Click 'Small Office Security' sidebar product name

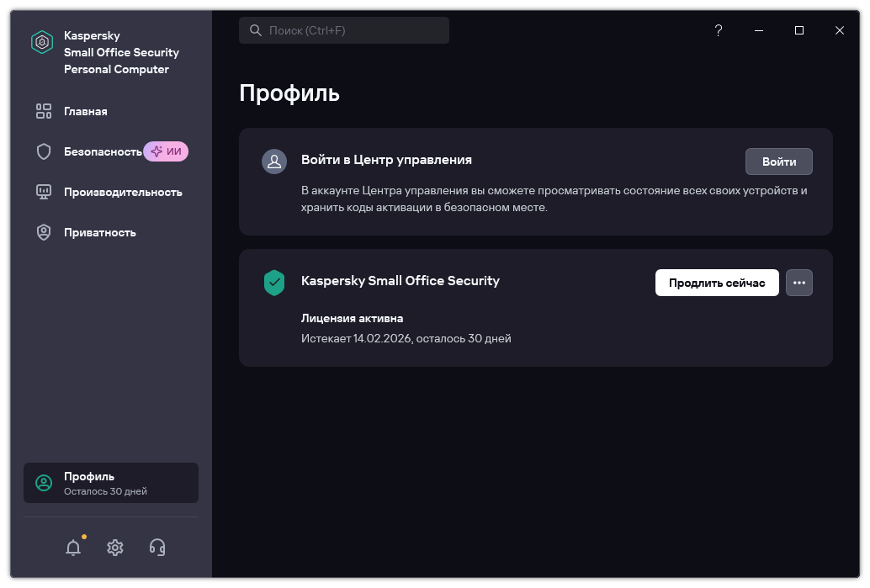pos(121,52)
